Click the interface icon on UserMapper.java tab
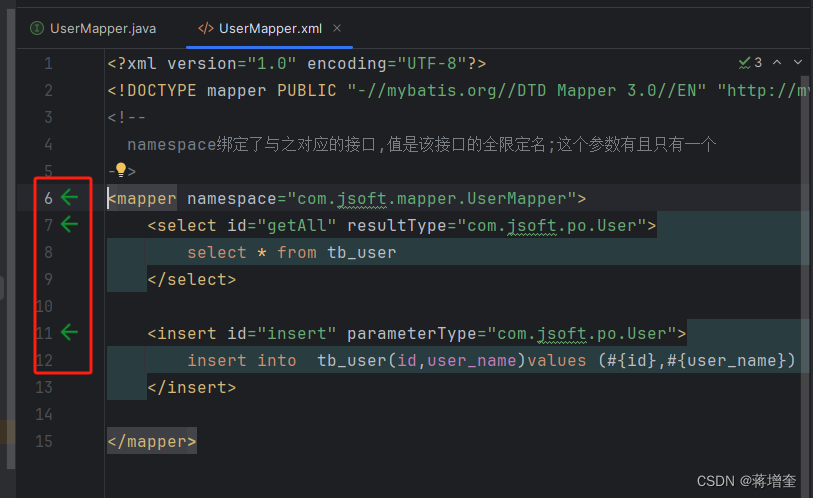 [37, 28]
